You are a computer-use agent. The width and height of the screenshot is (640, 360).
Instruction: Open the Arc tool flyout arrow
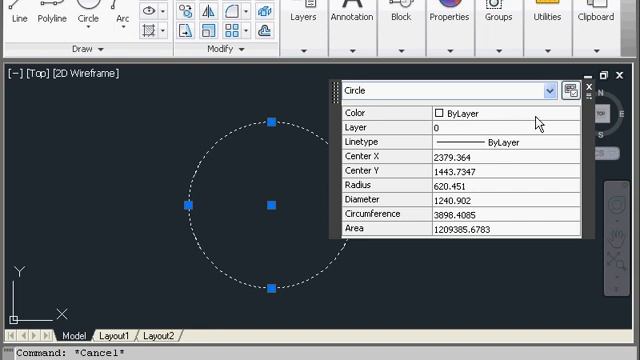tap(123, 27)
